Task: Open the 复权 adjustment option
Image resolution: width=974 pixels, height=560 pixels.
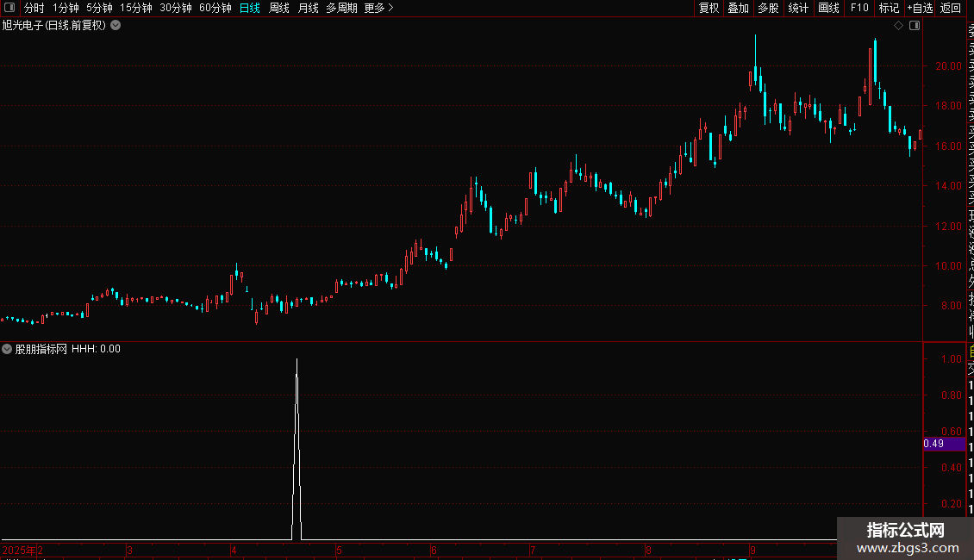Action: click(709, 8)
